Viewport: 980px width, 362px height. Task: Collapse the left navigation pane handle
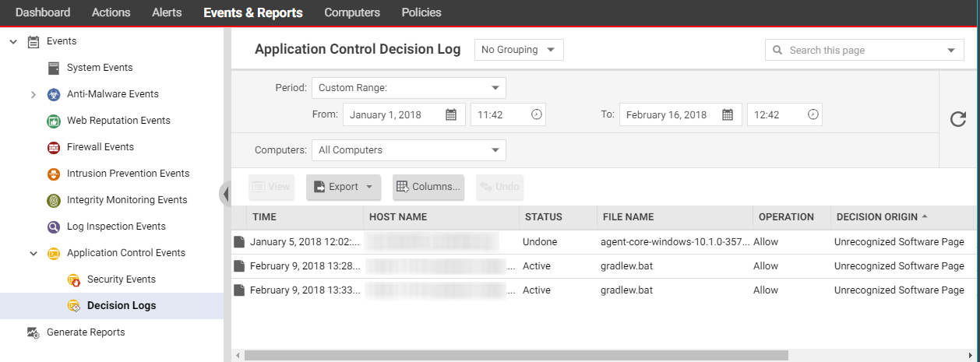[225, 193]
